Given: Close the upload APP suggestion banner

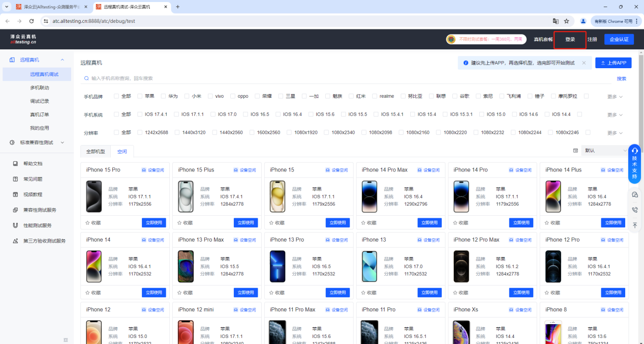Looking at the screenshot, I should click(584, 63).
